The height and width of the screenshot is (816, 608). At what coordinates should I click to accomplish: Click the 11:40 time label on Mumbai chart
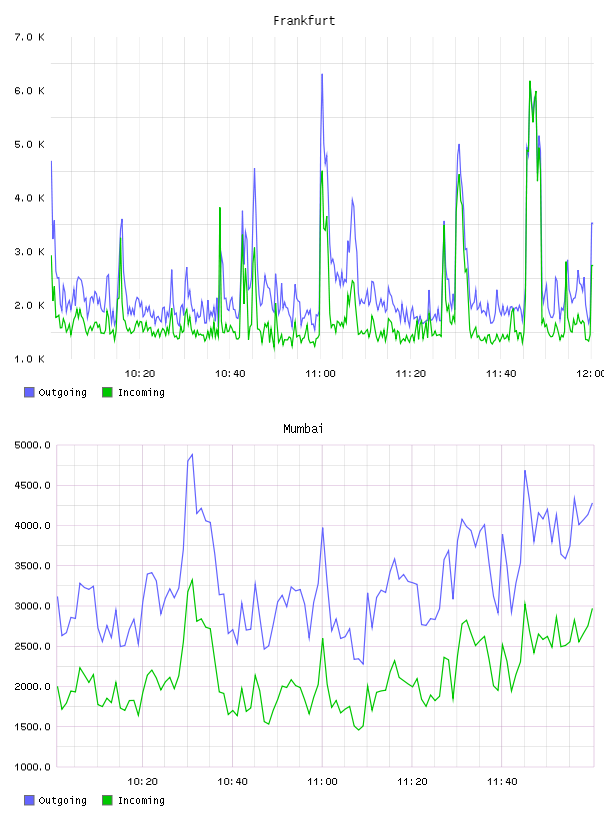502,781
